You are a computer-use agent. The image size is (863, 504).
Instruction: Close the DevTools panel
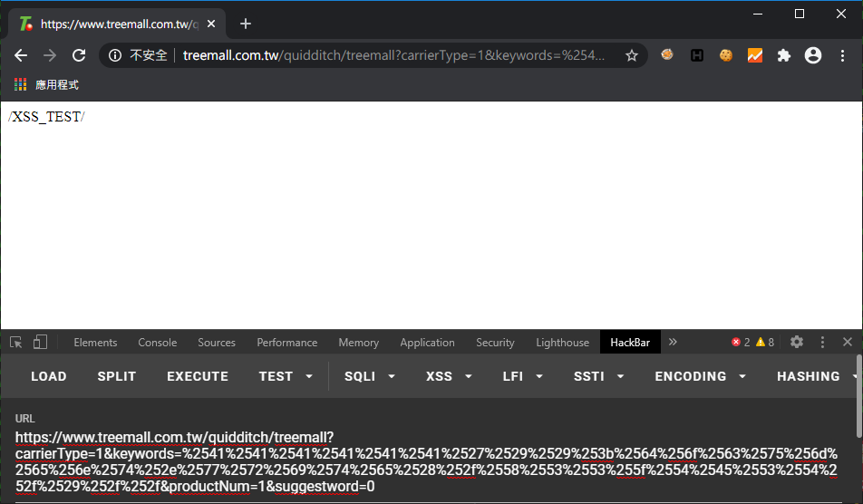click(x=848, y=343)
